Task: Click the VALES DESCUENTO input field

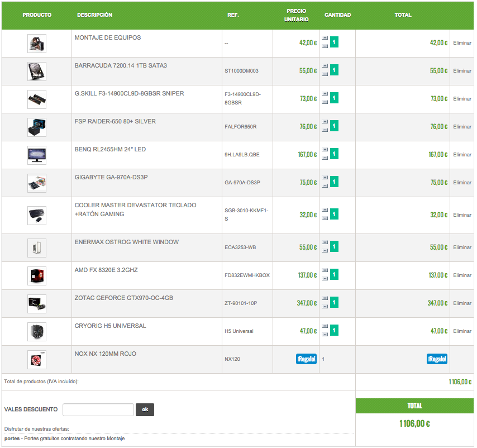Action: click(x=98, y=410)
